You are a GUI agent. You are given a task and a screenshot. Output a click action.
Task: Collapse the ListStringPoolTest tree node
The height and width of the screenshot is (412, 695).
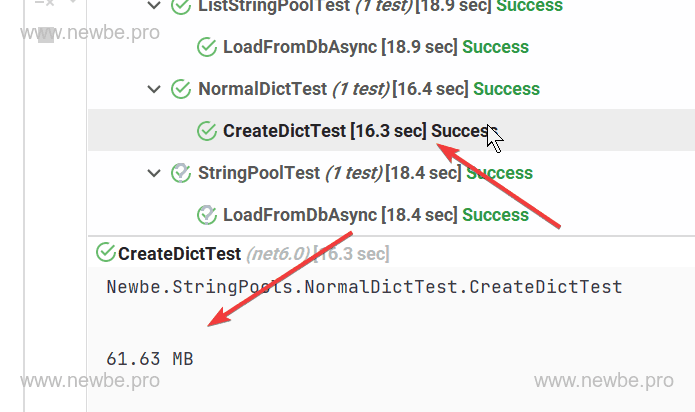[x=153, y=6]
